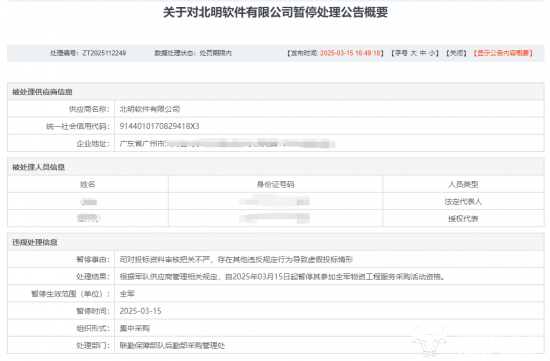
Task: Click the 人员类型 column header
Action: [463, 184]
